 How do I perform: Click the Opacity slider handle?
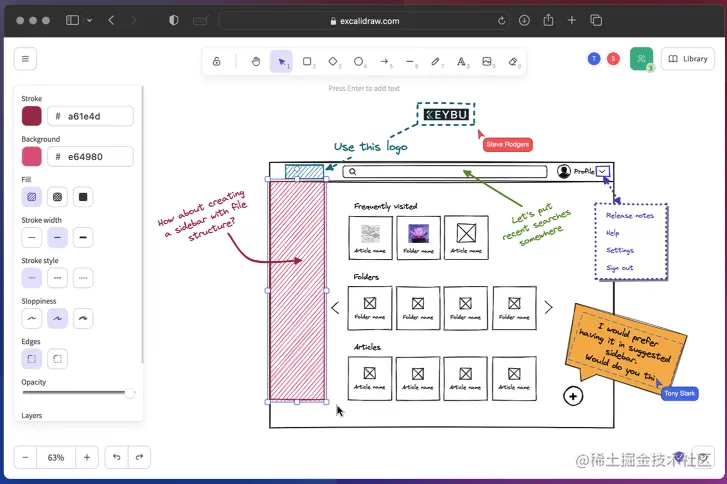(130, 393)
